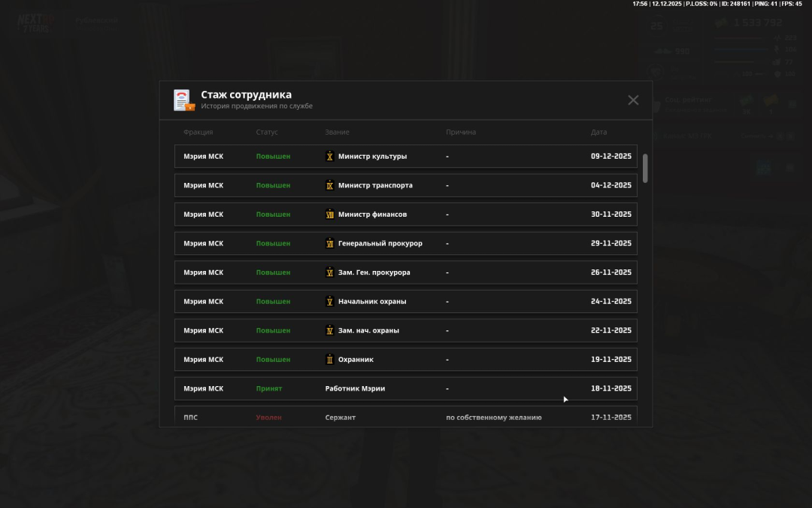Click the 09-12-2025 date entry
The image size is (812, 508).
(611, 157)
